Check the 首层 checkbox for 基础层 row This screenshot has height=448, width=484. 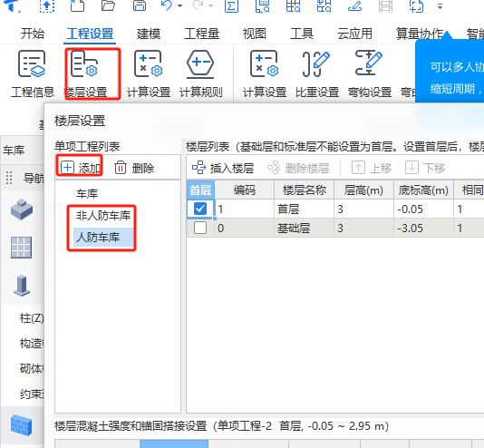(x=200, y=229)
